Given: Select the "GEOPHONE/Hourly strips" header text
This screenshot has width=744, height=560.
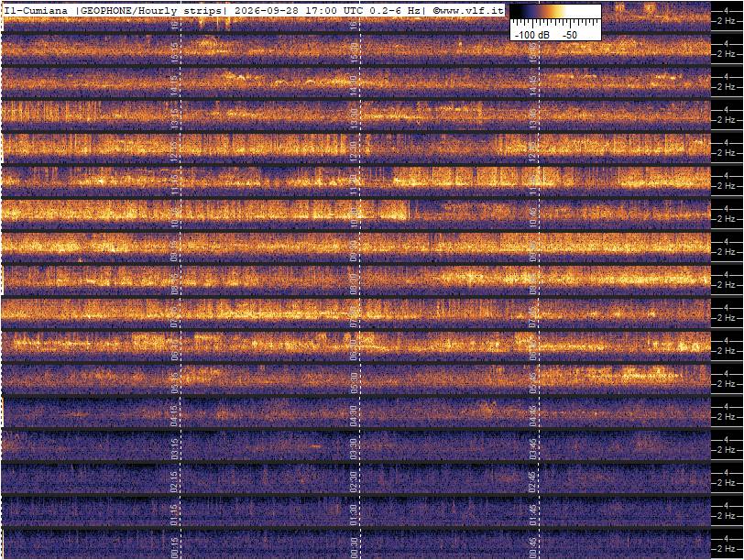Looking at the screenshot, I should (x=151, y=10).
